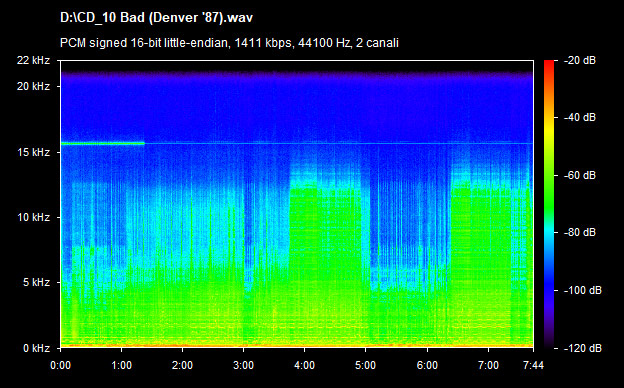Viewport: 624px width, 388px height.
Task: Click the 1:00 time axis marker
Action: tap(121, 365)
